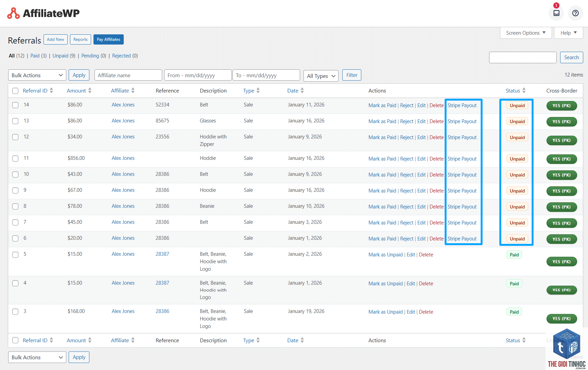This screenshot has width=588, height=370.
Task: Edit referral 4
Action: (x=411, y=284)
